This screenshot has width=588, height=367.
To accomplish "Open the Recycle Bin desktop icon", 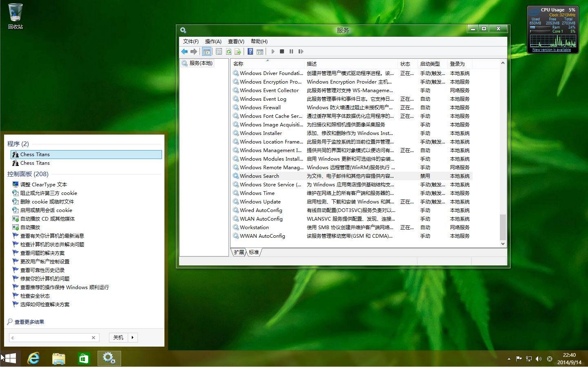I will (x=16, y=16).
